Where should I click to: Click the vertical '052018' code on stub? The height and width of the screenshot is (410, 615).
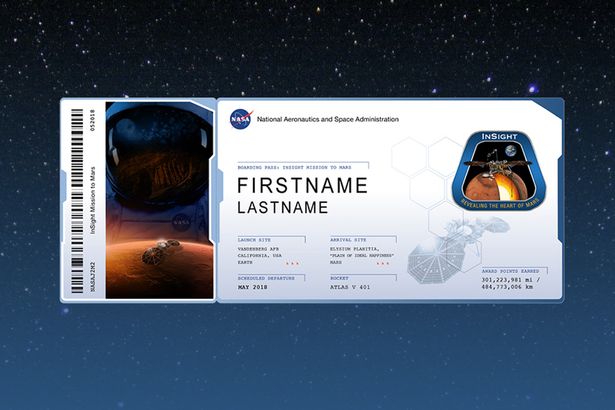point(93,120)
